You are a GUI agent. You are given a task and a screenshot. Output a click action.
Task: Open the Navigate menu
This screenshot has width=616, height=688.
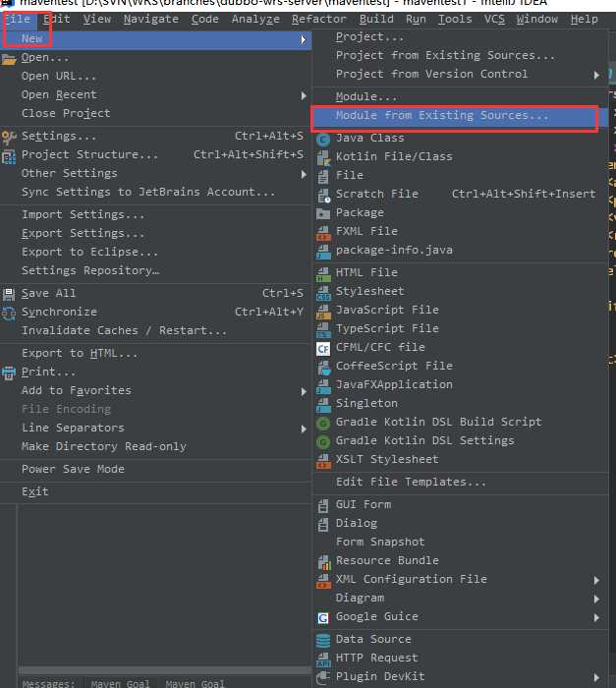151,19
